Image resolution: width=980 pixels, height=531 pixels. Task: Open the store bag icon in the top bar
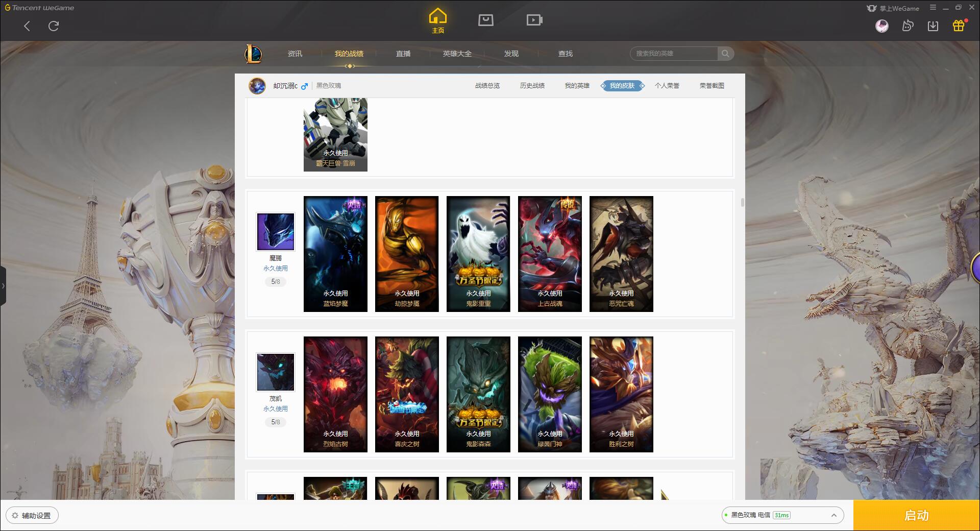pyautogui.click(x=485, y=20)
